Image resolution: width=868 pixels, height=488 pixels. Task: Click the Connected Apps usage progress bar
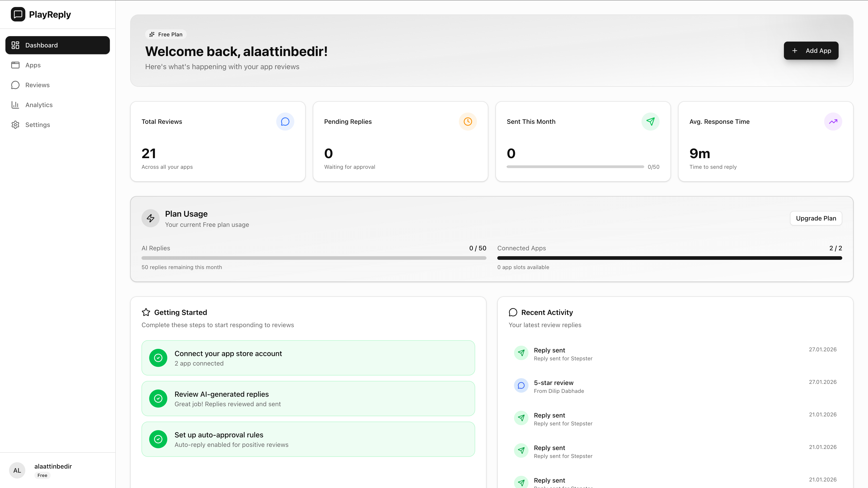tap(670, 258)
